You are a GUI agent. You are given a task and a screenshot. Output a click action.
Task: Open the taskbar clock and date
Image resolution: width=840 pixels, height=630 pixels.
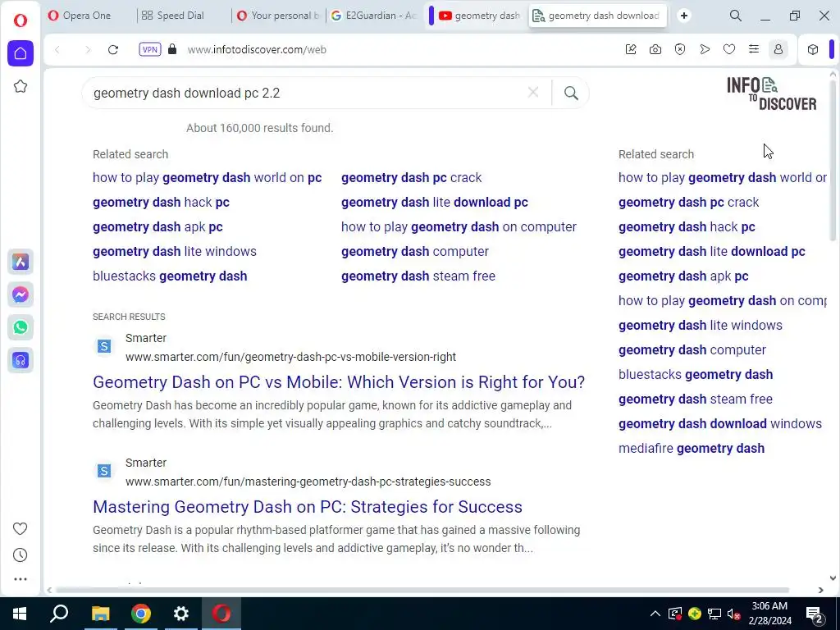[x=769, y=614]
